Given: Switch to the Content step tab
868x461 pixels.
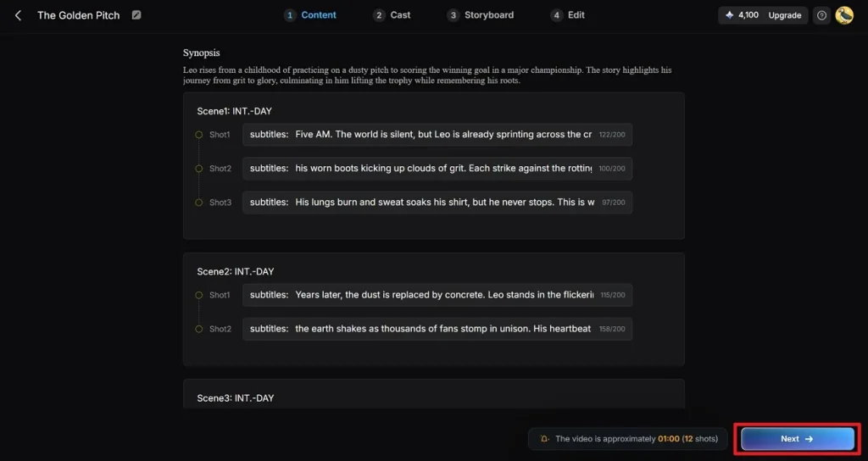Looking at the screenshot, I should [x=310, y=15].
